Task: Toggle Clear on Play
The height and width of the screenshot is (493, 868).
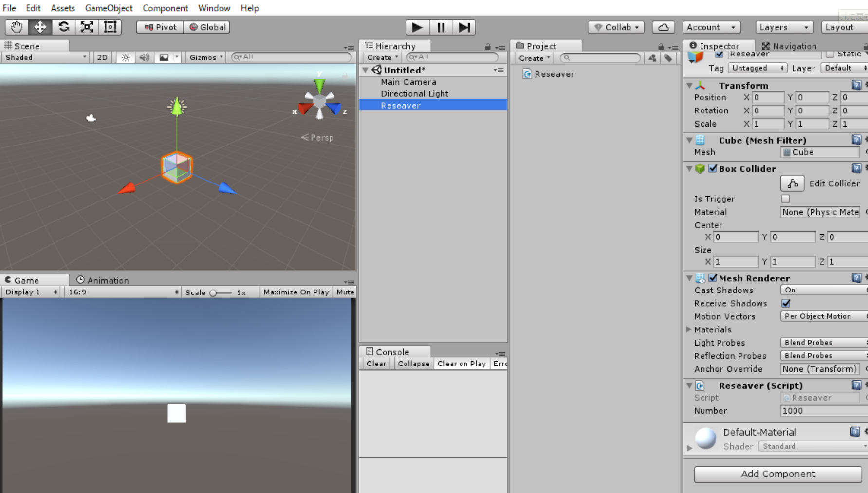Action: [462, 364]
